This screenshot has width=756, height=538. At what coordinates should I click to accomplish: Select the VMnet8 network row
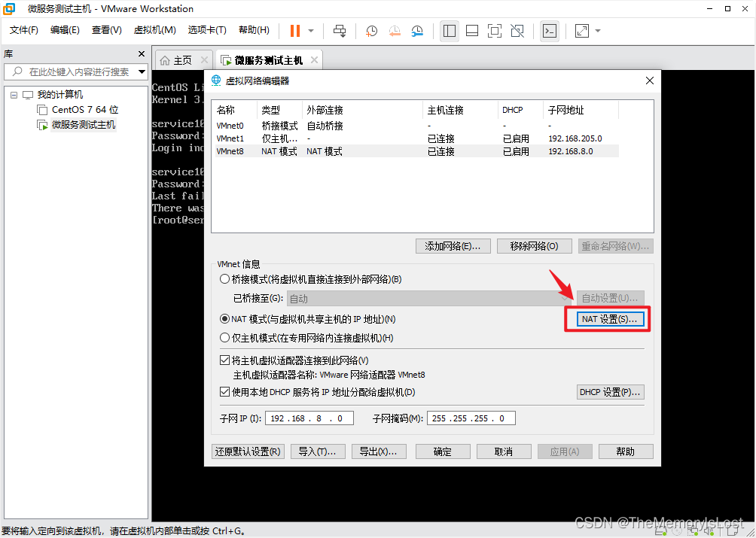(x=416, y=151)
